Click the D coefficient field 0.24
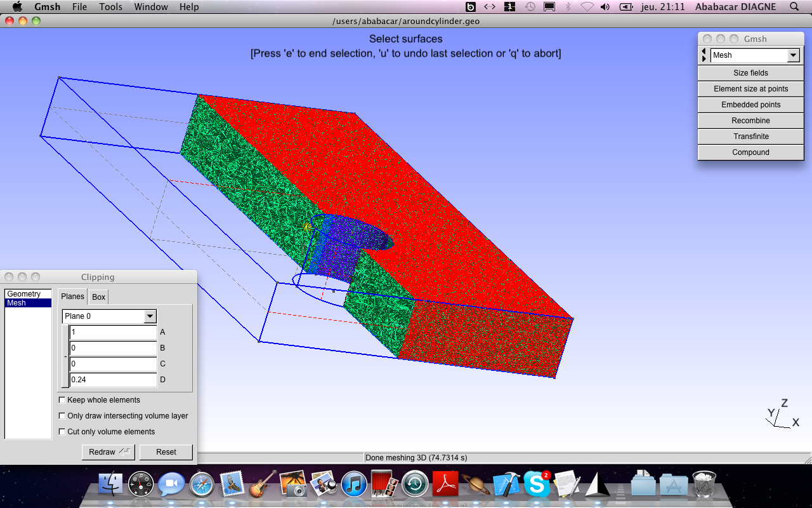 click(113, 380)
